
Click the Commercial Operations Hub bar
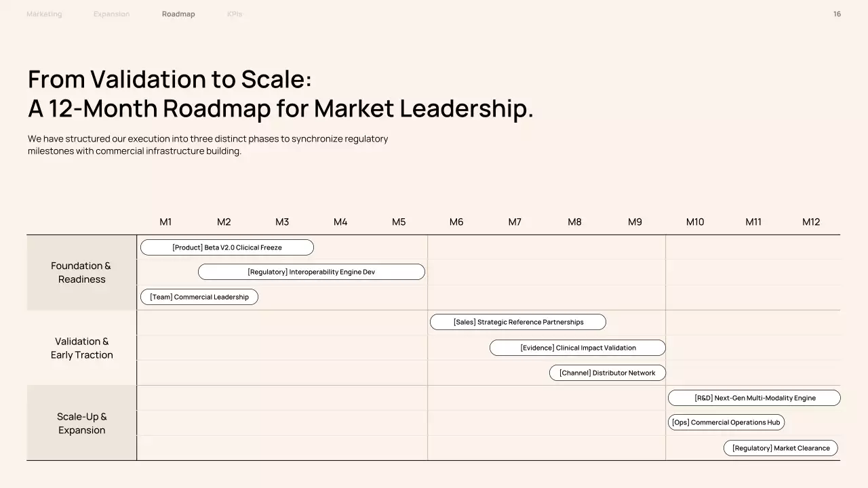click(x=726, y=422)
